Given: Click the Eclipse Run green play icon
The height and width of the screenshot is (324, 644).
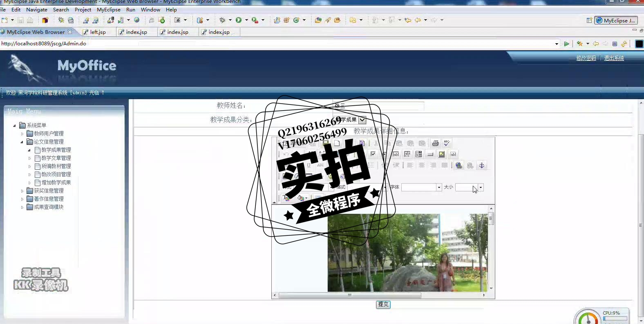Looking at the screenshot, I should click(239, 20).
